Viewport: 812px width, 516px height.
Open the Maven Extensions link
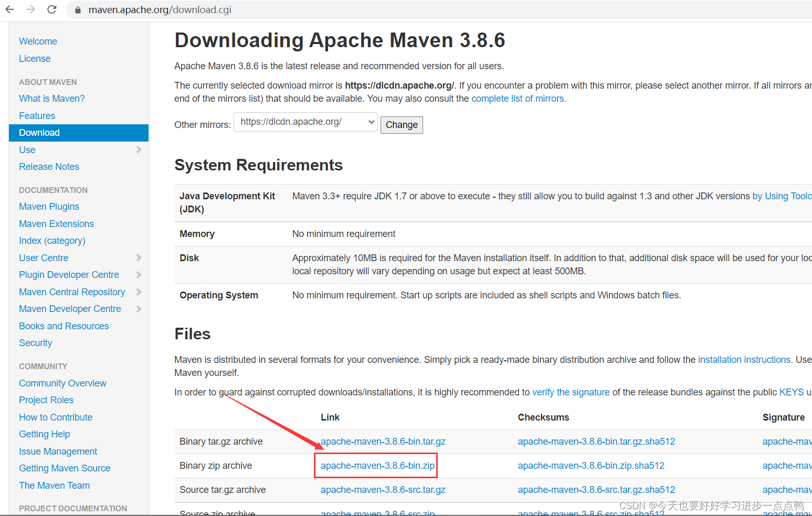click(x=56, y=224)
